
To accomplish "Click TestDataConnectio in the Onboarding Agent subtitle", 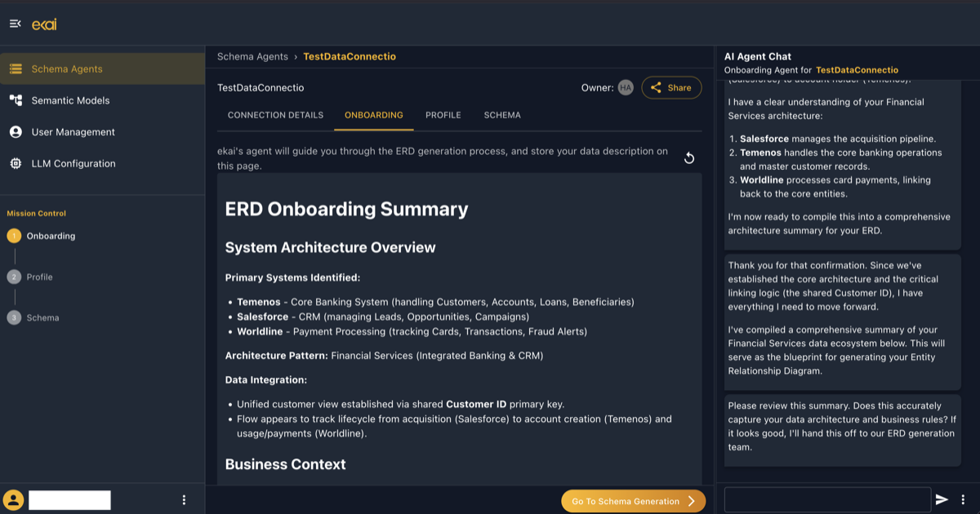I will click(x=857, y=70).
